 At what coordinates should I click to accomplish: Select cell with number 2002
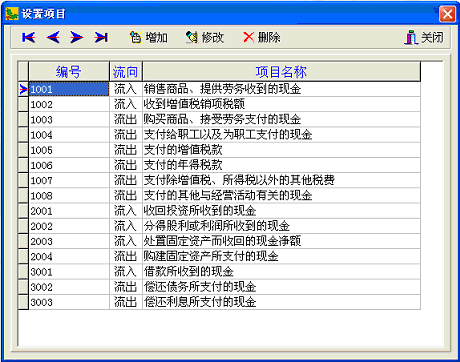click(x=69, y=226)
